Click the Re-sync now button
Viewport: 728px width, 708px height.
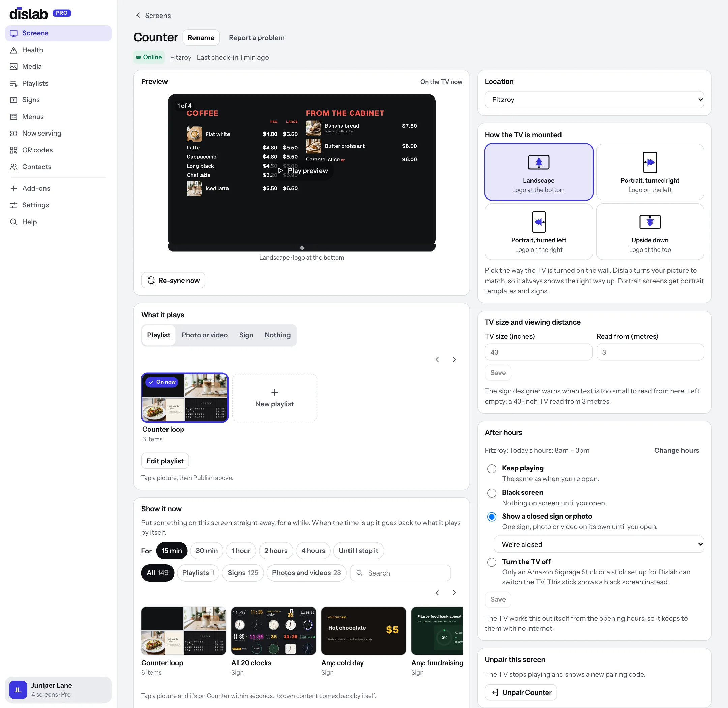pos(173,281)
